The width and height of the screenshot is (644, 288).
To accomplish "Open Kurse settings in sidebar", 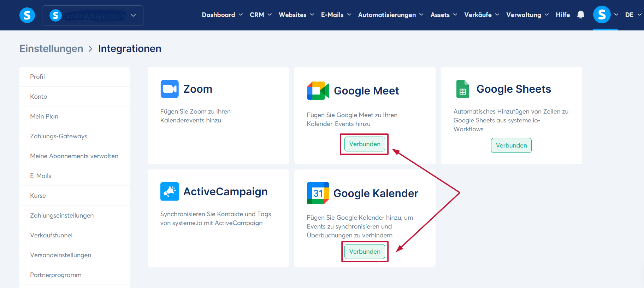I will coord(75,196).
